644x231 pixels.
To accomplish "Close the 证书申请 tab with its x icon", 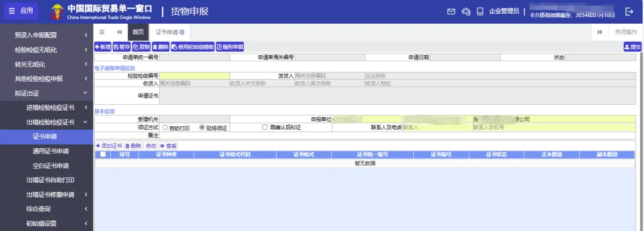I will pos(181,32).
